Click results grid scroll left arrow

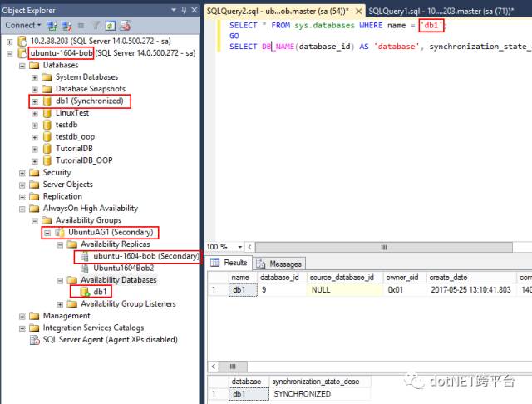pyautogui.click(x=214, y=367)
